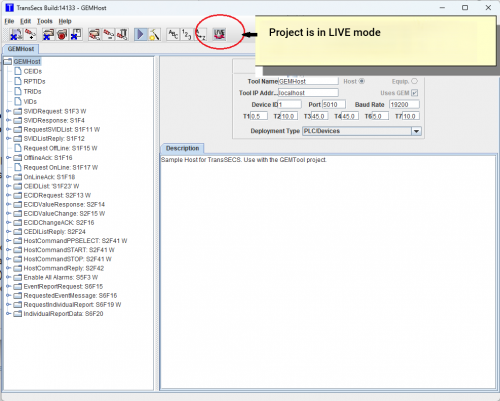Click the A-to-Z sort toolbar icon

click(201, 34)
